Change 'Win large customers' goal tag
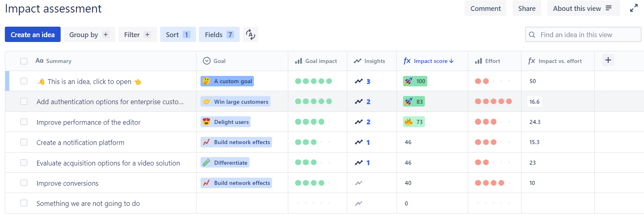This screenshot has height=218, width=644. (x=235, y=101)
